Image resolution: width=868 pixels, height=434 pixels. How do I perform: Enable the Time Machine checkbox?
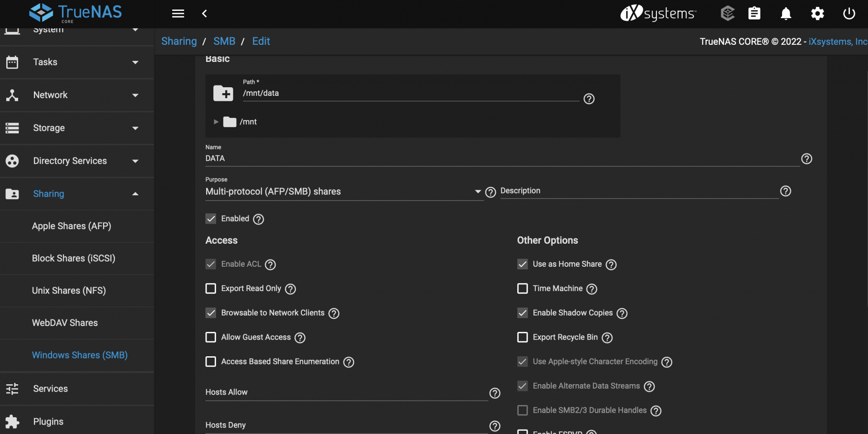pyautogui.click(x=523, y=288)
